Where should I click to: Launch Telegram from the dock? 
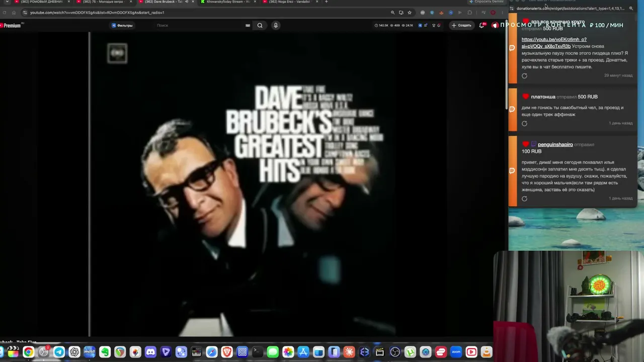59,352
